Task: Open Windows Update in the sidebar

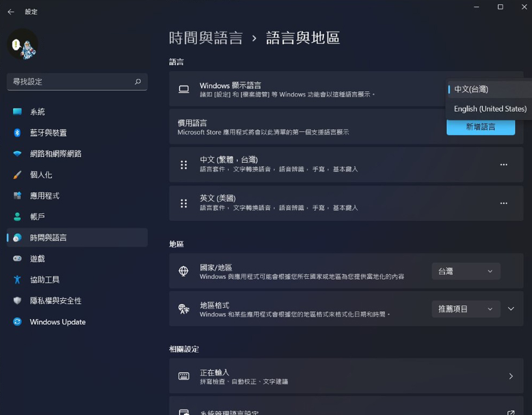Action: pyautogui.click(x=77, y=322)
